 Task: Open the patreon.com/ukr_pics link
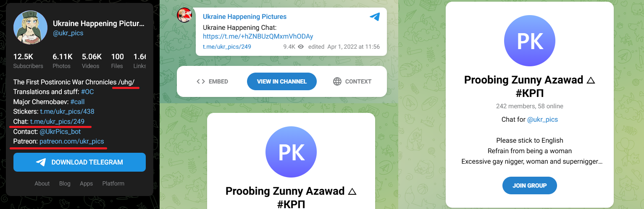[x=72, y=141]
